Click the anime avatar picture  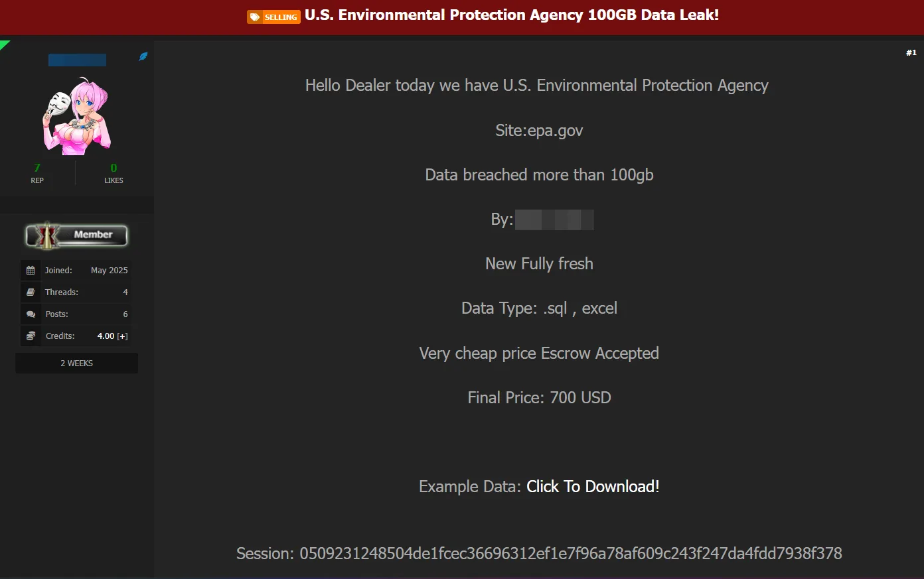(77, 116)
